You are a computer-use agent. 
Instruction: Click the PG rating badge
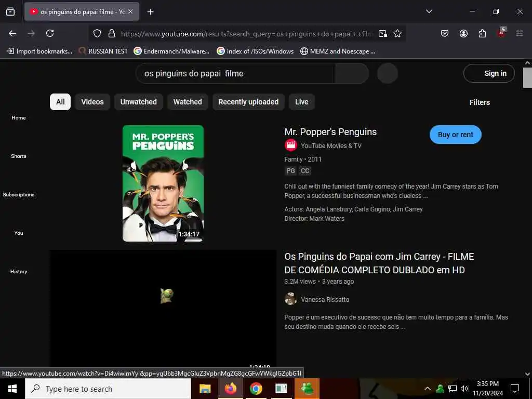pyautogui.click(x=290, y=170)
